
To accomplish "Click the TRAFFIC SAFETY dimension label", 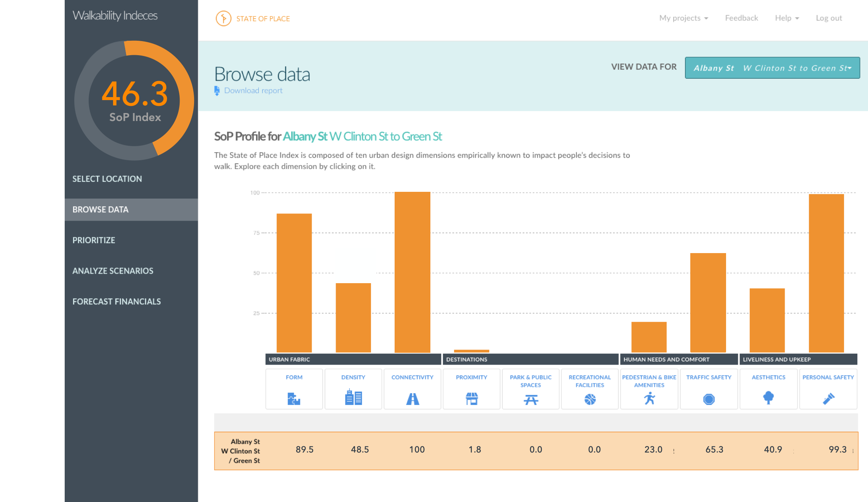I will (x=709, y=377).
